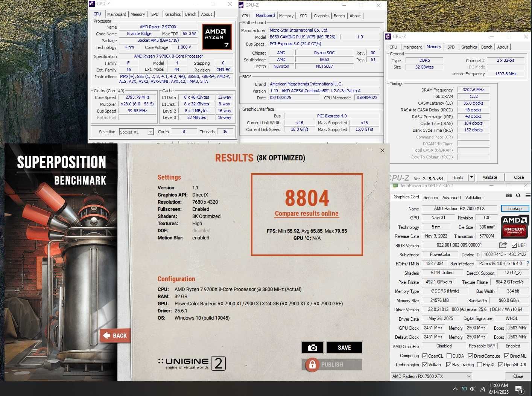The width and height of the screenshot is (532, 396).
Task: Click the BIOS export share icon in GPU-Z
Action: tap(503, 245)
